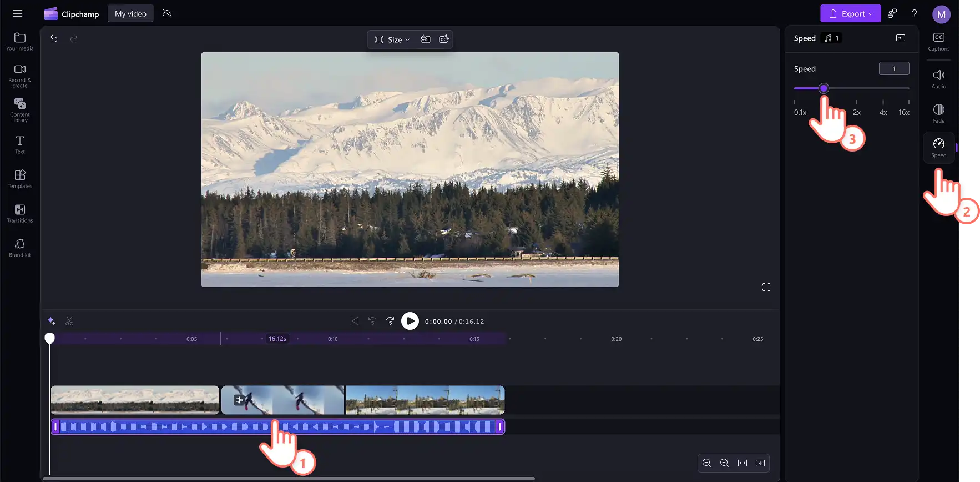Play the video preview
Viewport: 980px width, 482px height.
(410, 321)
